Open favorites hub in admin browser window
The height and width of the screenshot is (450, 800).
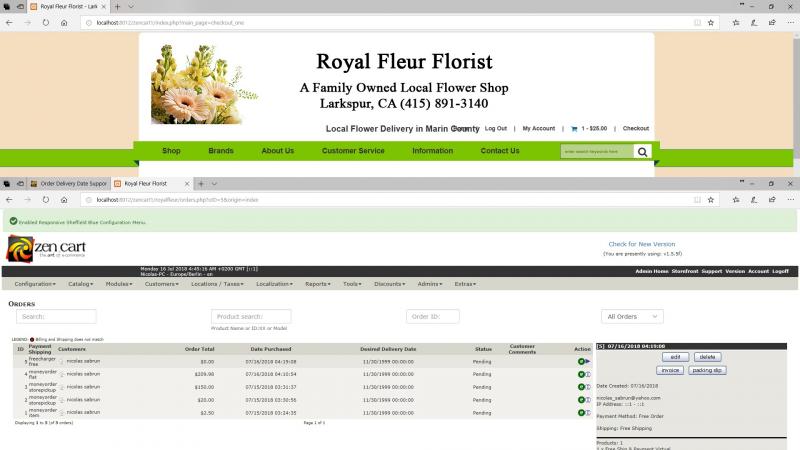pyautogui.click(x=736, y=199)
